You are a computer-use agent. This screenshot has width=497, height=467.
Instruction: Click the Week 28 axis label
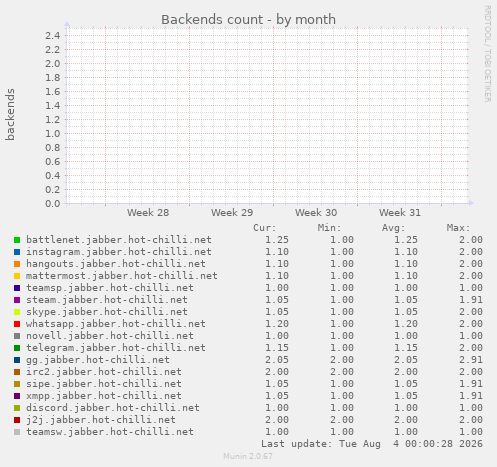(148, 213)
